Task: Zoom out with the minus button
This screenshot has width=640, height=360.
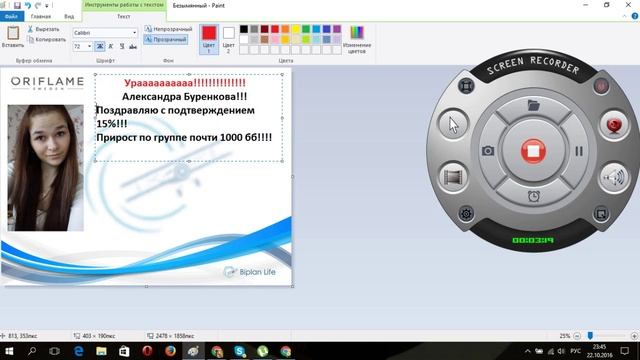Action: 577,336
